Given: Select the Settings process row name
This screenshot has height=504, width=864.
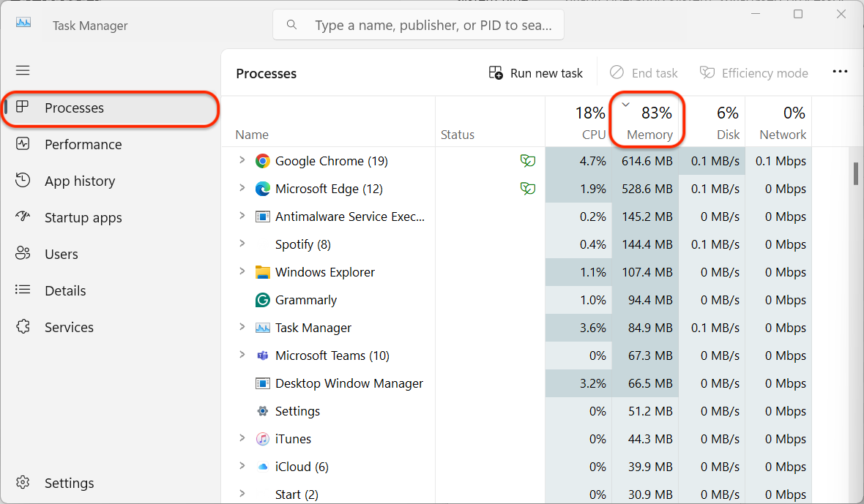Looking at the screenshot, I should click(297, 411).
